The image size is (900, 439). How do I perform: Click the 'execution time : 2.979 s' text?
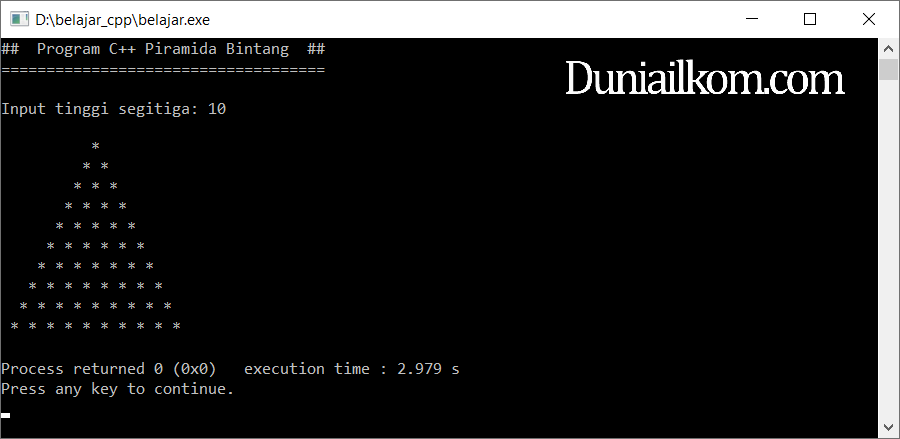(352, 368)
